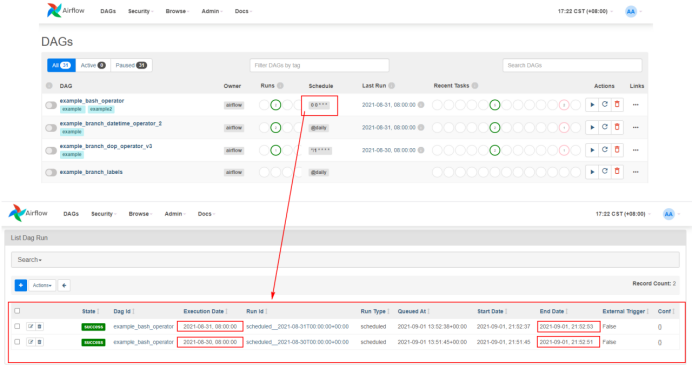Trigger example_branch_dop_operator_v3 with play icon
The image size is (692, 369).
(x=592, y=150)
